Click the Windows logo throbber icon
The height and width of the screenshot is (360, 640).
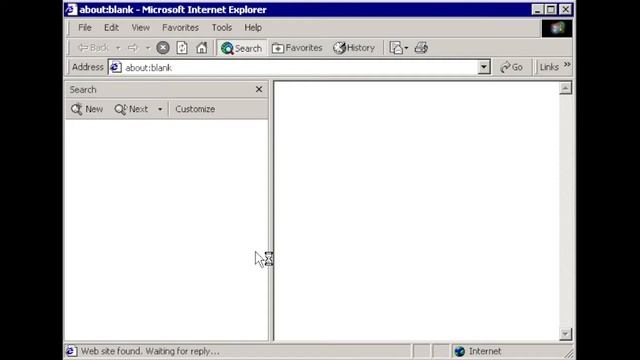pos(557,28)
